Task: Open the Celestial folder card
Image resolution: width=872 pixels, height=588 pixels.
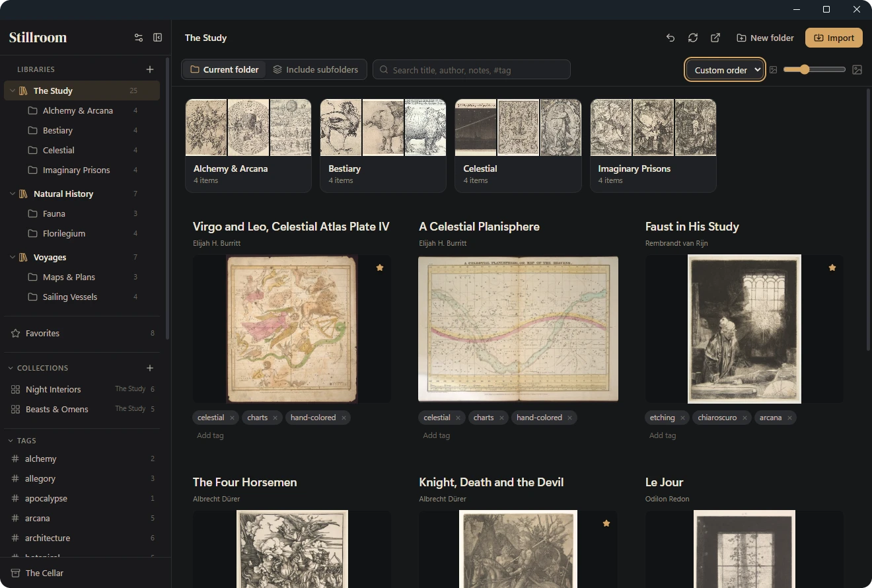Action: tap(518, 146)
